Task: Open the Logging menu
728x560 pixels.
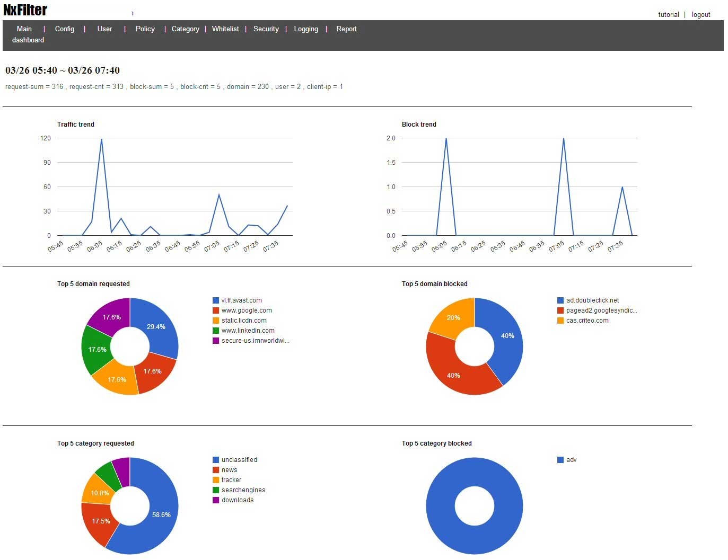Action: coord(306,29)
